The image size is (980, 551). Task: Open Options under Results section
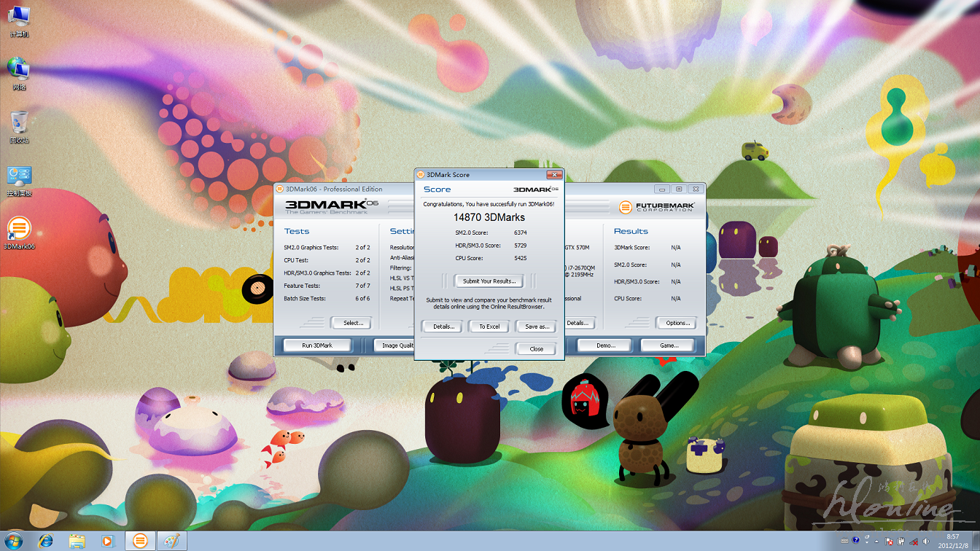677,323
